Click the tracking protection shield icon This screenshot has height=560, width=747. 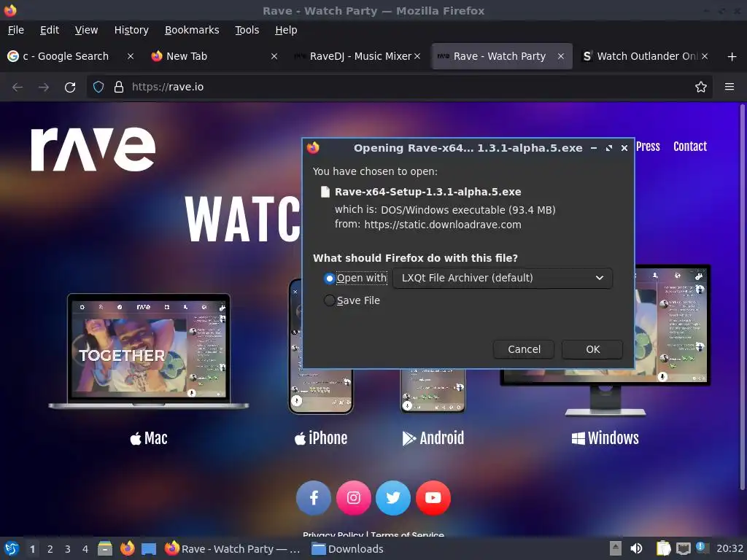pyautogui.click(x=98, y=87)
